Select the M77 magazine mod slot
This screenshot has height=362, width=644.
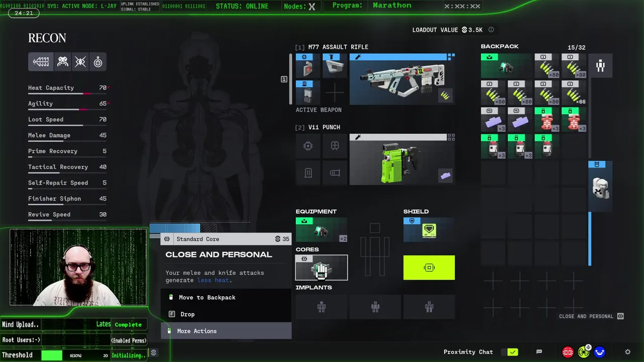pos(308,92)
